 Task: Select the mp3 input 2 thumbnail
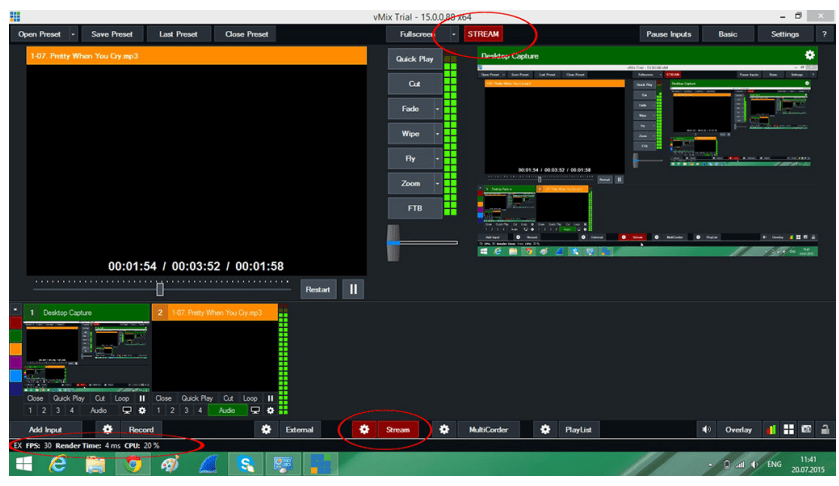coord(215,356)
